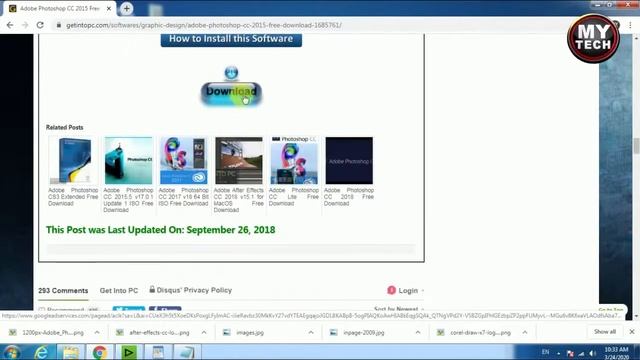This screenshot has height=360, width=640.
Task: Click the blue Download button
Action: tap(231, 93)
